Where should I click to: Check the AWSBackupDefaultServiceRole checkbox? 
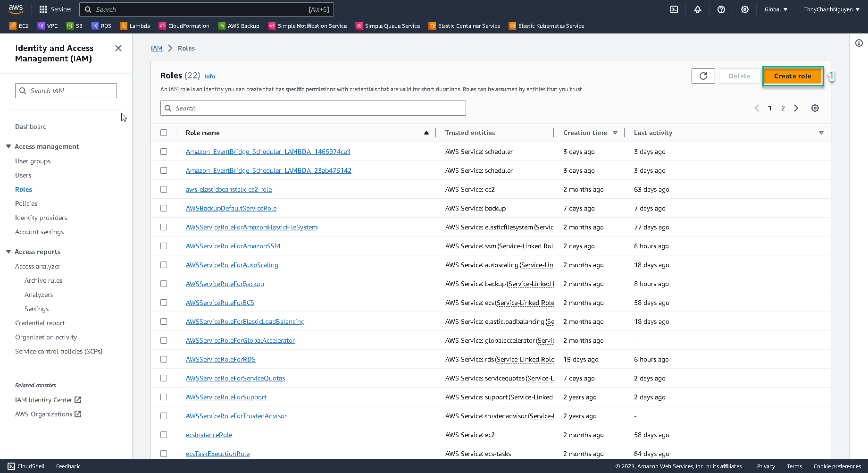(164, 208)
